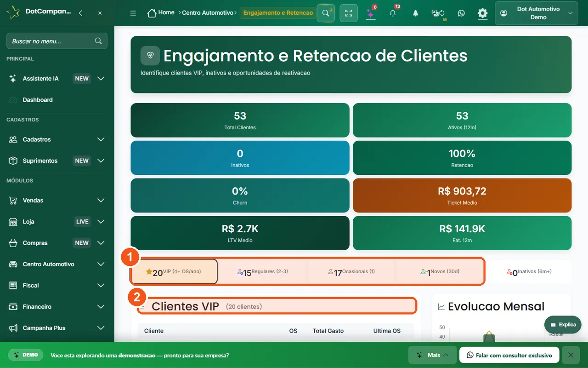Click the LTV Medio R$ 2.7K card

[x=240, y=233]
